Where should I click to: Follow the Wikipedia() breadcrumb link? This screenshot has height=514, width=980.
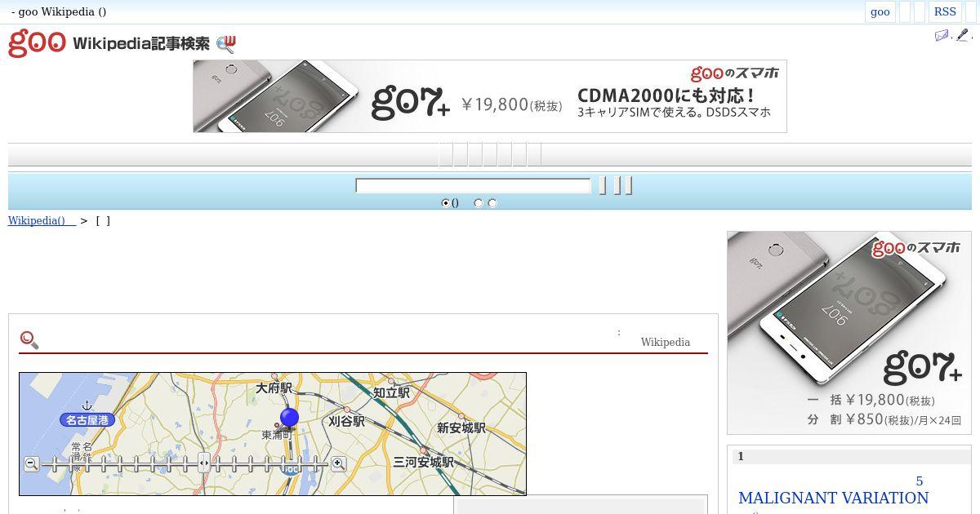point(42,220)
